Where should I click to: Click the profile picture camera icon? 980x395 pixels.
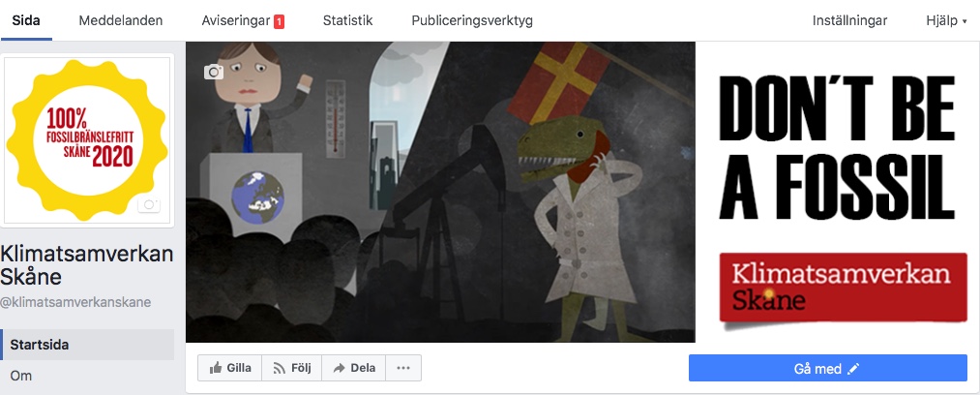coord(149,205)
